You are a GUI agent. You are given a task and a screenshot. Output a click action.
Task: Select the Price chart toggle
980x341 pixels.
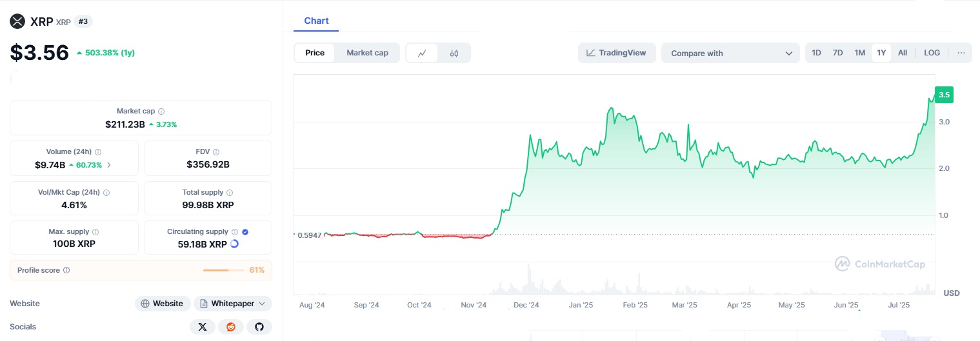pyautogui.click(x=315, y=53)
